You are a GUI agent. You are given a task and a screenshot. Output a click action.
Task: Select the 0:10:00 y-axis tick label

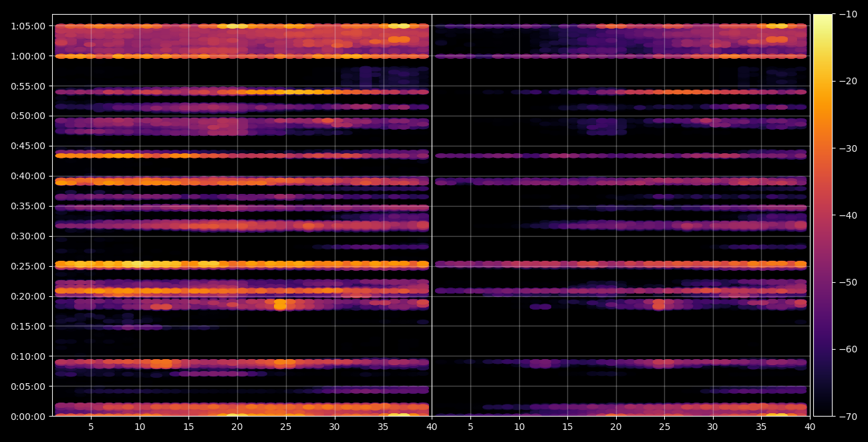click(x=28, y=356)
